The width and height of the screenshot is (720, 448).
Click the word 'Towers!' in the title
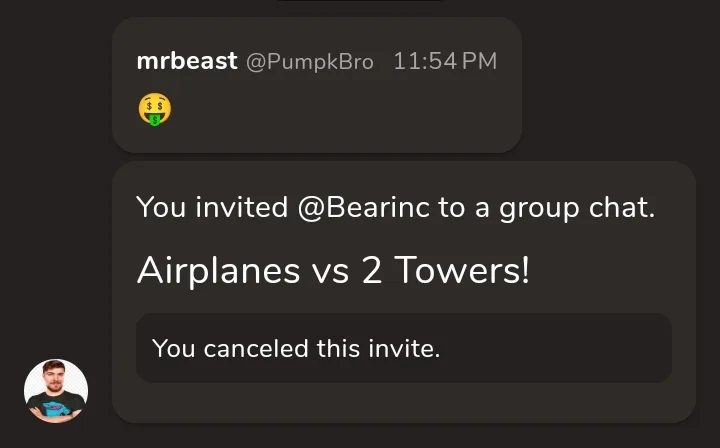(x=462, y=270)
